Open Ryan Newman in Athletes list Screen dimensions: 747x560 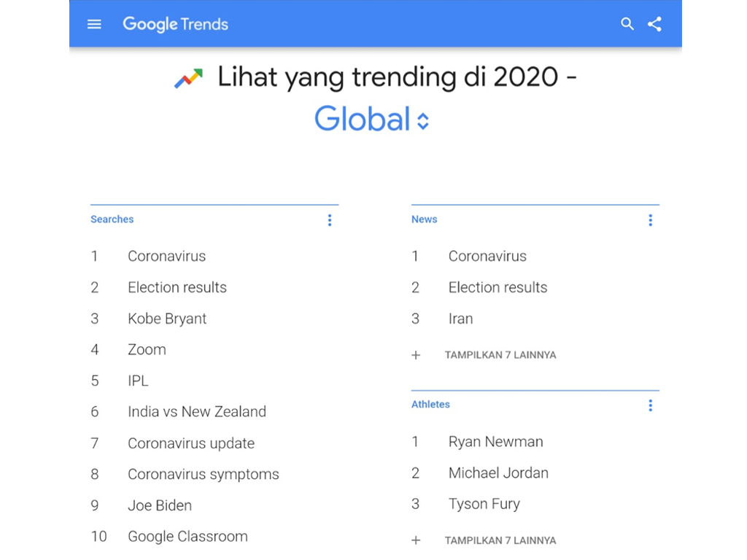[x=495, y=442]
